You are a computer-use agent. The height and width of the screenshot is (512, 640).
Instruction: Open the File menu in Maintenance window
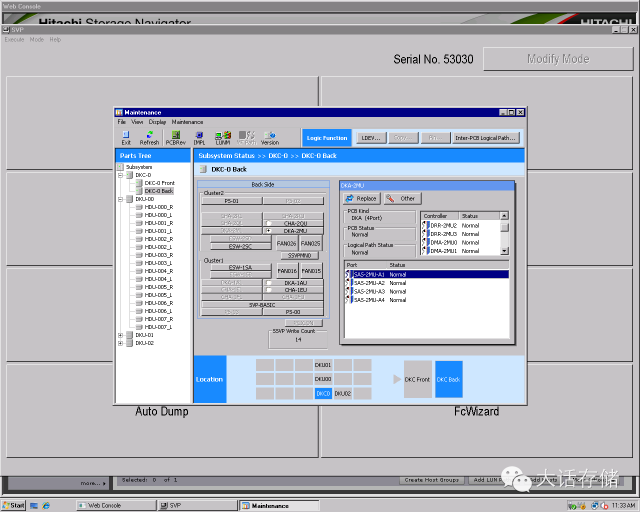[121, 122]
